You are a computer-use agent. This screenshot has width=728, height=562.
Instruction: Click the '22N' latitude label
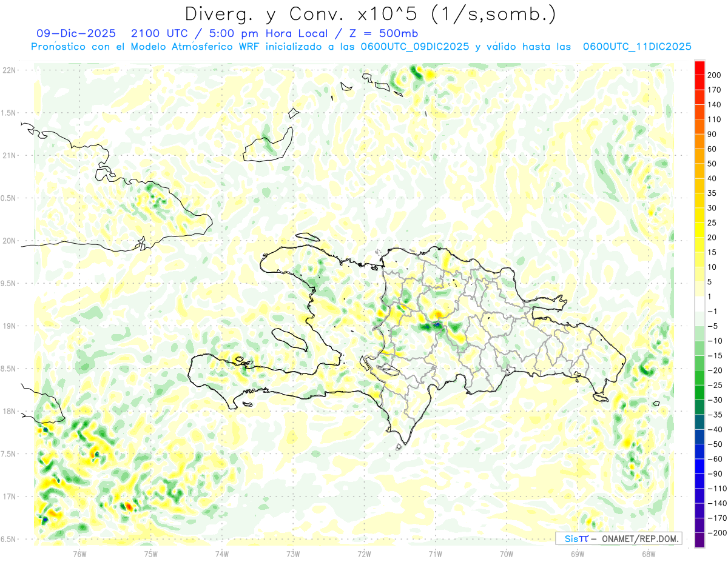click(9, 70)
